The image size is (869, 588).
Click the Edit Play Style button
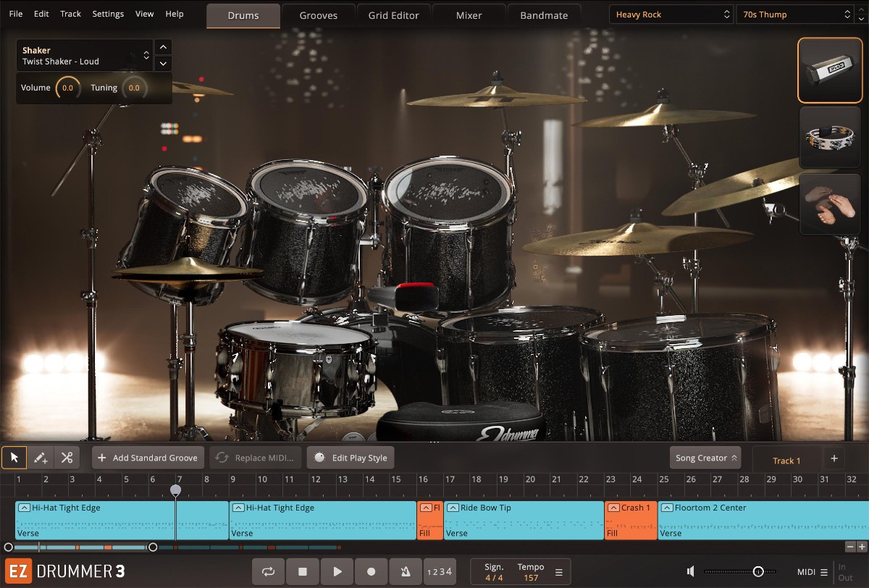pos(350,458)
